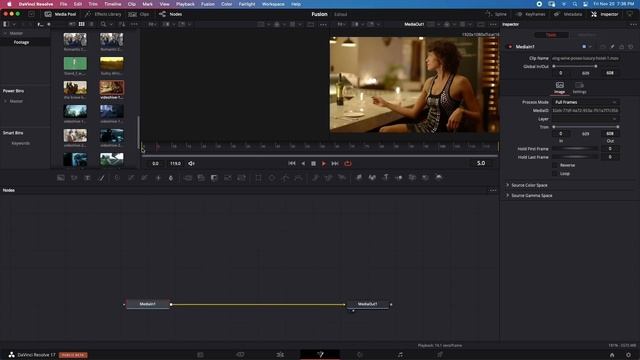Open the Media page icon
Screen dimensions: 640x360
point(200,355)
